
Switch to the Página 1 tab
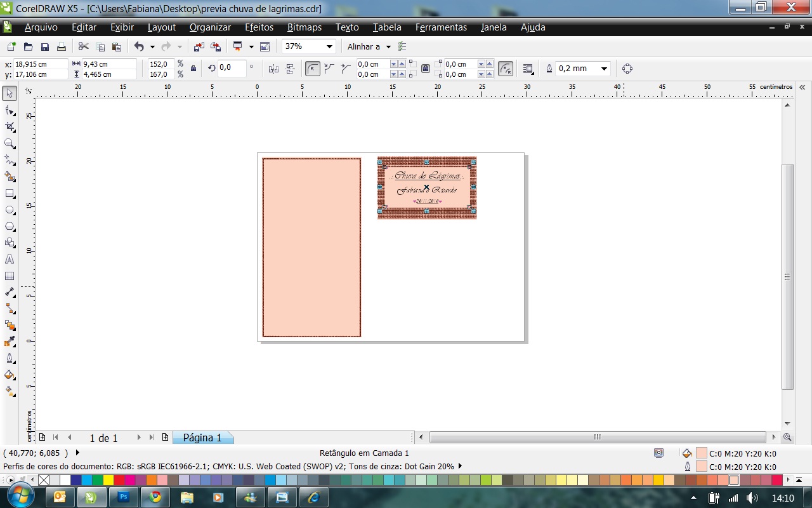[203, 438]
